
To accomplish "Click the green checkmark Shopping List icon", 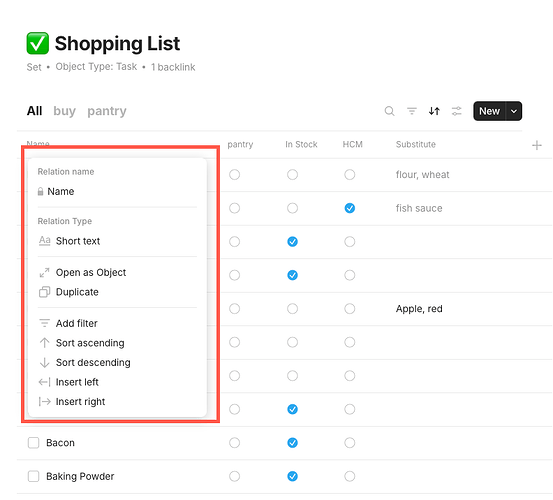I will 38,43.
